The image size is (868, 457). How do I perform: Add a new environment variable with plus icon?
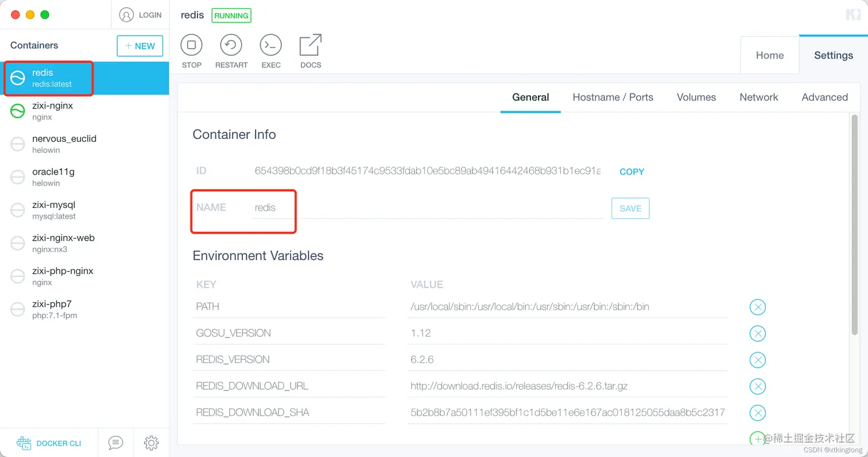tap(758, 439)
